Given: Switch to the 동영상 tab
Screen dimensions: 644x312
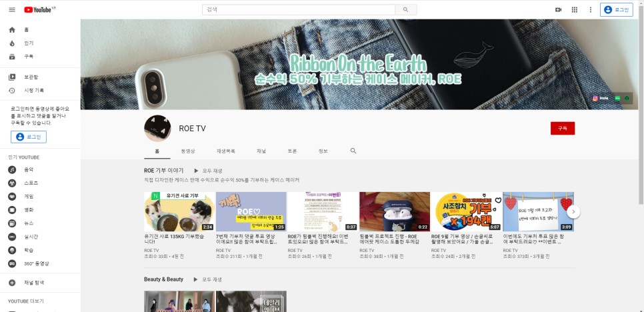Looking at the screenshot, I should point(188,151).
